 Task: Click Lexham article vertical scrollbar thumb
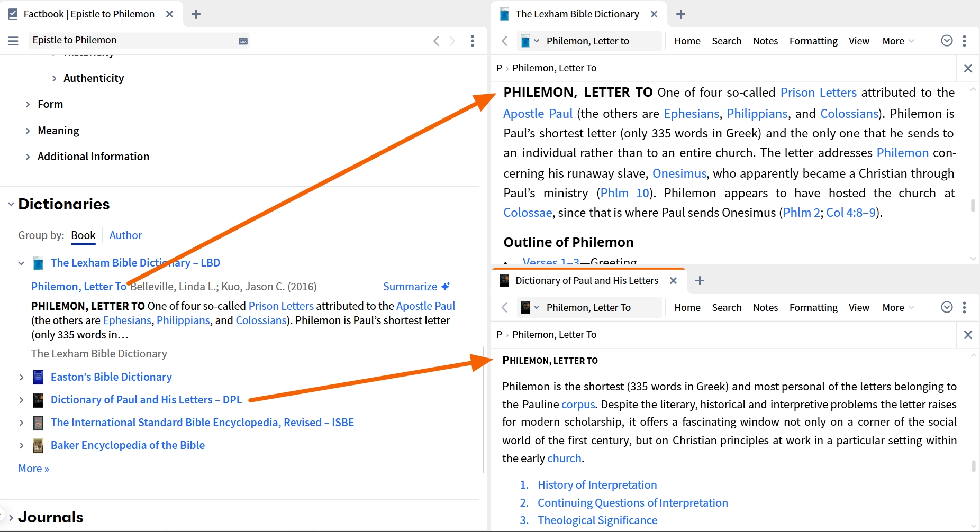[x=973, y=205]
